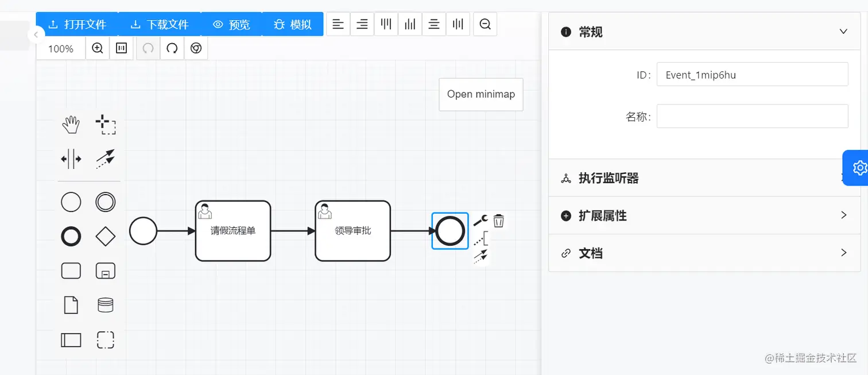Open the blue settings gear on right edge

(859, 167)
